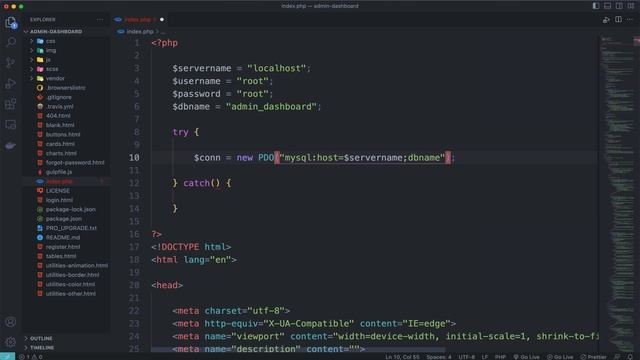
Task: Change end of line sequence LF
Action: [x=484, y=357]
